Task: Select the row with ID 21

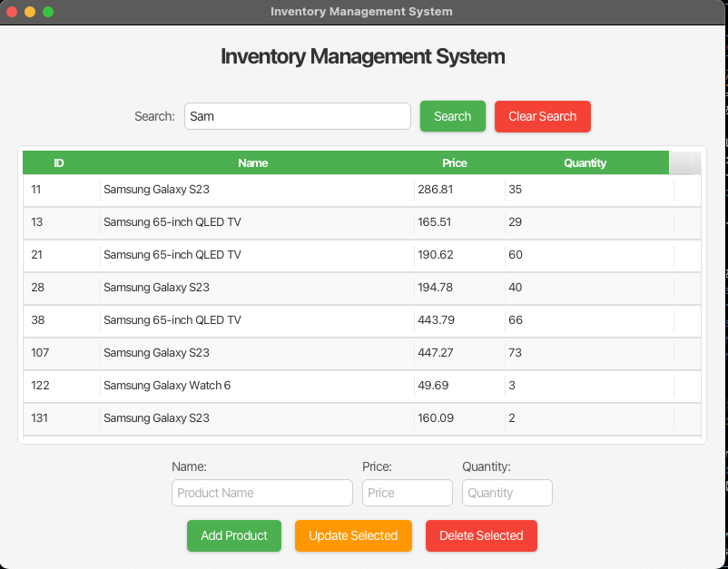Action: (x=361, y=255)
